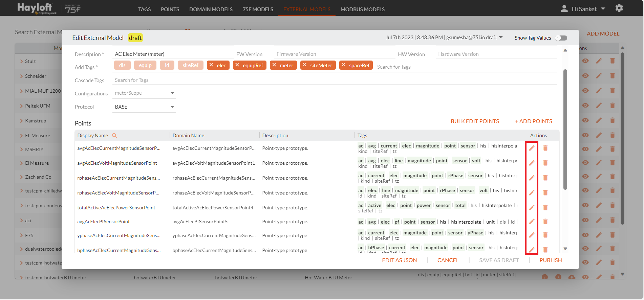The width and height of the screenshot is (644, 300).
Task: Edit the bphaseAcElecCurrentMagnitudeSens point
Action: pyautogui.click(x=532, y=250)
